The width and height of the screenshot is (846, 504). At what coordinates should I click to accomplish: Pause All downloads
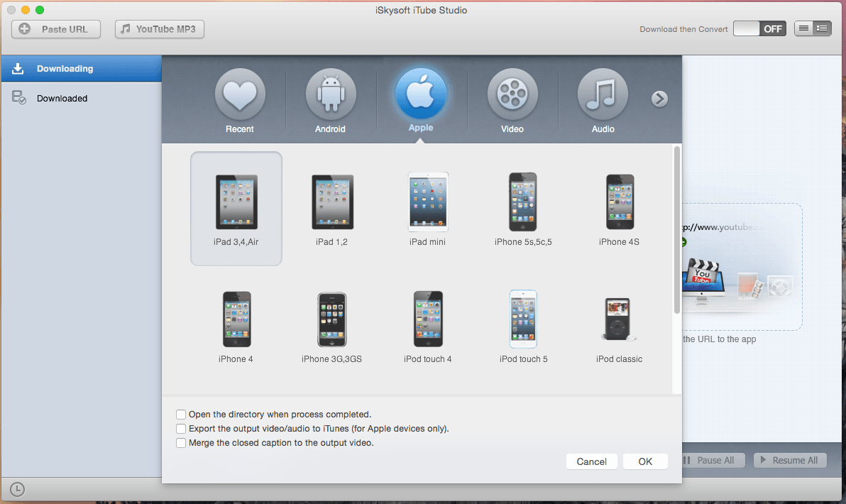coord(713,460)
